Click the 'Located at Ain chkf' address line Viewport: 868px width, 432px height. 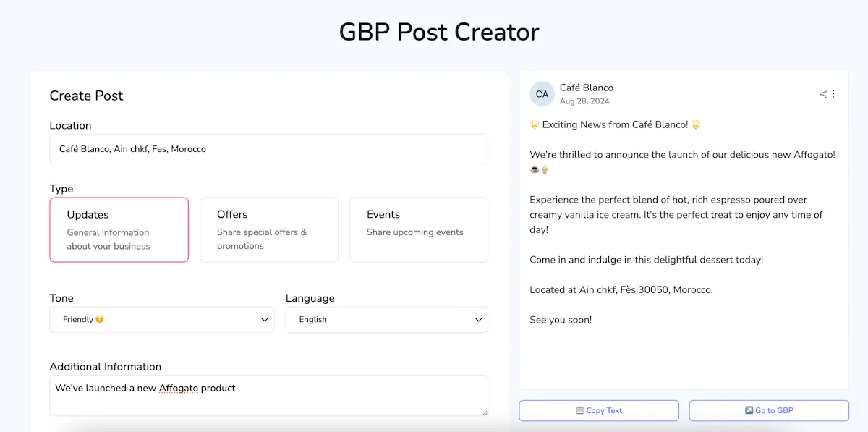tap(621, 289)
